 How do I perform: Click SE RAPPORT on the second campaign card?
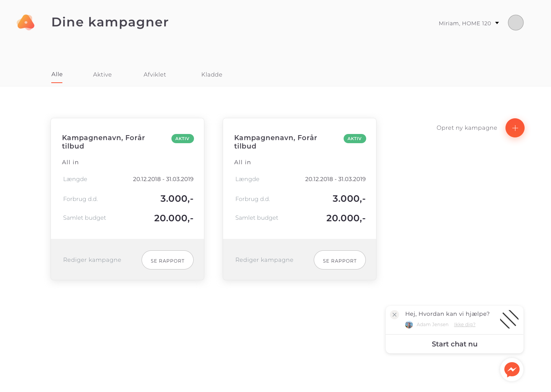pyautogui.click(x=340, y=260)
